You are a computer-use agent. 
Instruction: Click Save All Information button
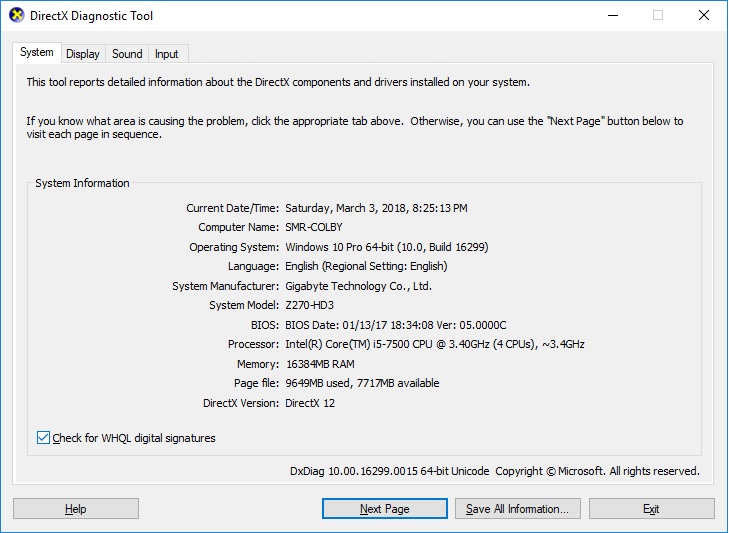click(517, 509)
